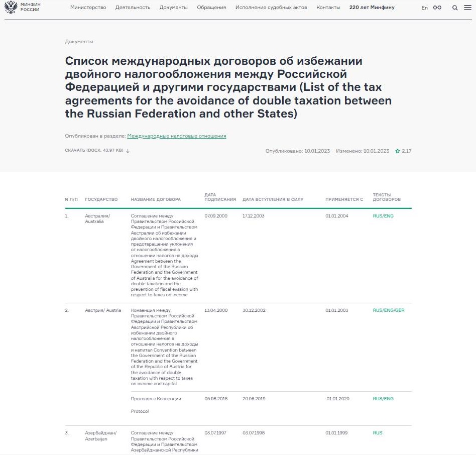Click signing date 13.04.2000
This screenshot has height=455, width=476.
point(216,310)
